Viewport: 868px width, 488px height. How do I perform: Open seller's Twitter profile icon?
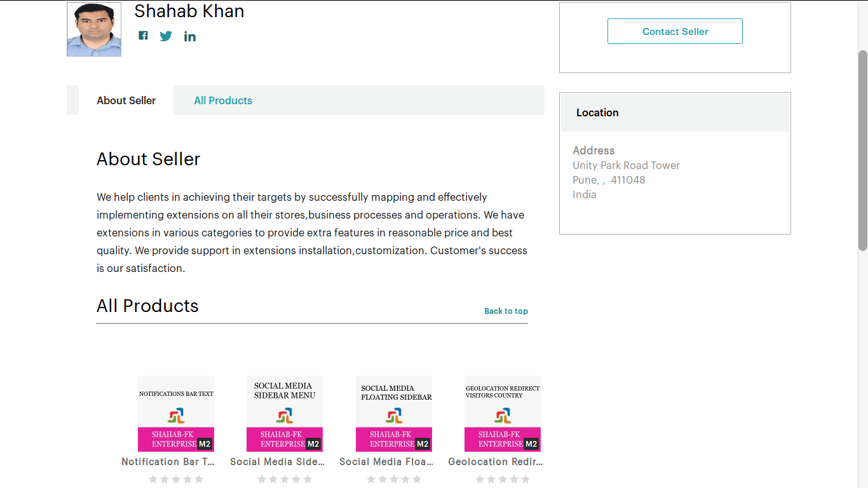(x=166, y=36)
